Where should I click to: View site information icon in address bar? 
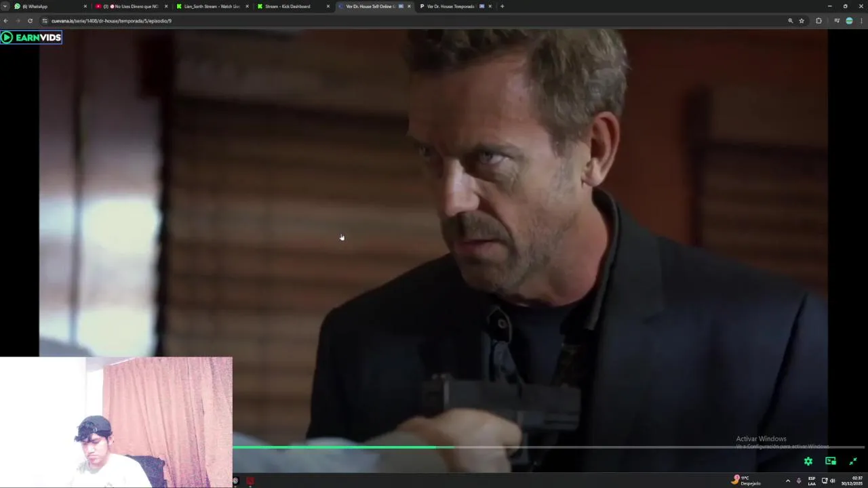click(x=45, y=21)
